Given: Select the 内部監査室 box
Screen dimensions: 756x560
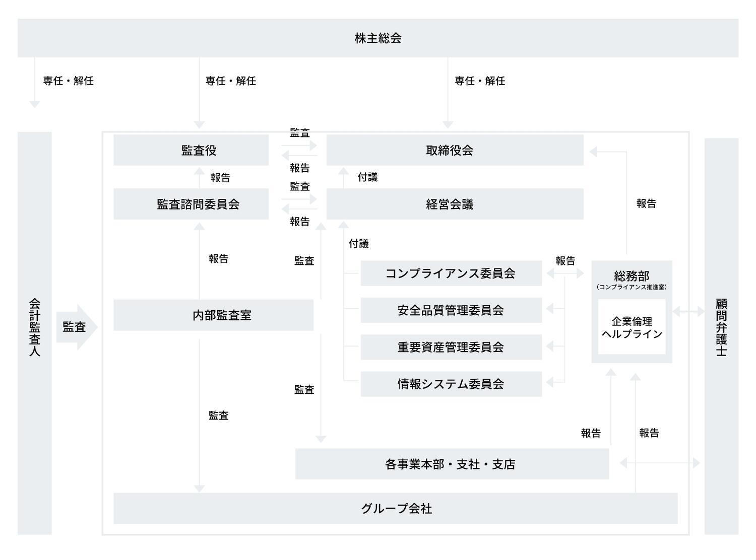Looking at the screenshot, I should click(213, 315).
